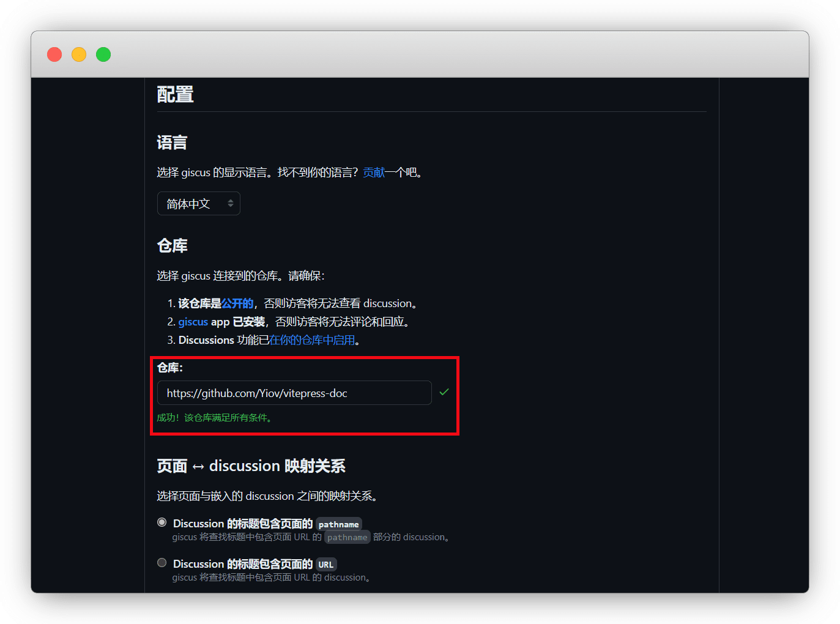
Task: Click the 在你的仓库中启用 link
Action: (x=312, y=340)
